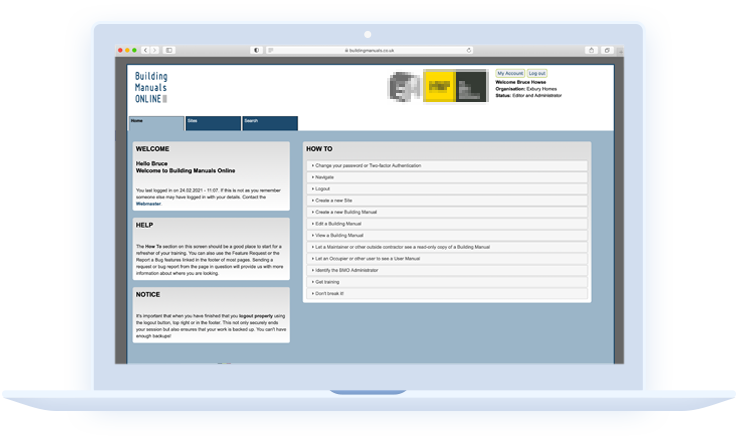Click the privacy shield icon
This screenshot has width=737, height=441.
pos(257,50)
